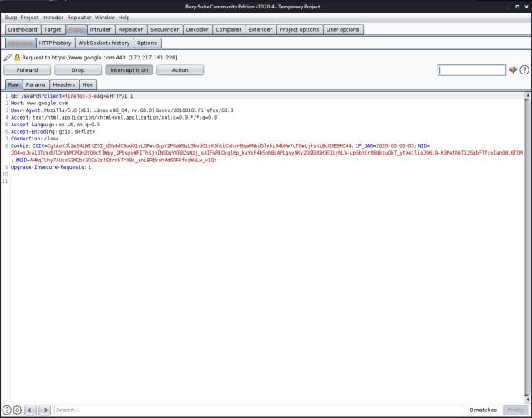Switch to the Hex view tab
This screenshot has height=418, width=532.
(88, 85)
